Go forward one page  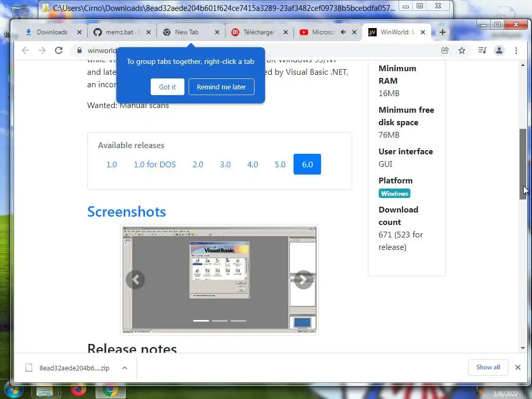pos(42,50)
